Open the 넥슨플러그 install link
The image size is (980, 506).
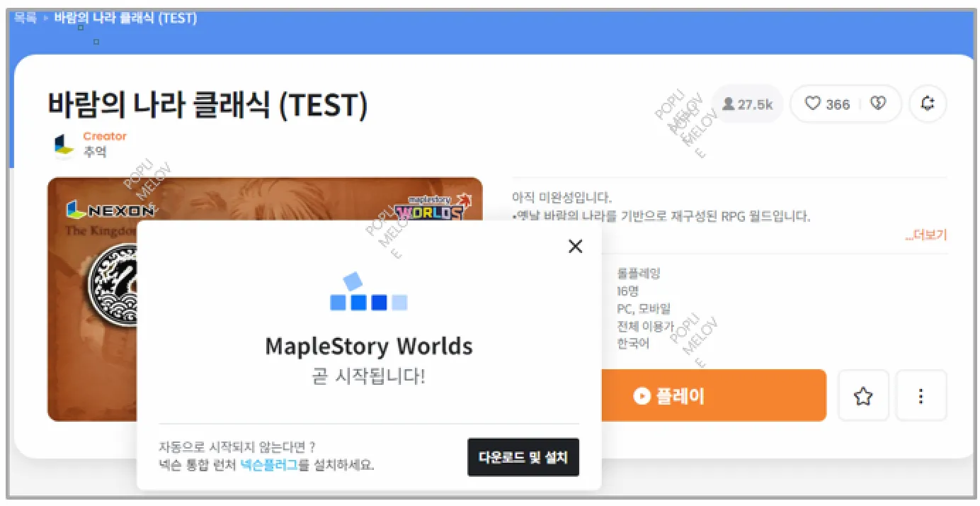click(268, 465)
